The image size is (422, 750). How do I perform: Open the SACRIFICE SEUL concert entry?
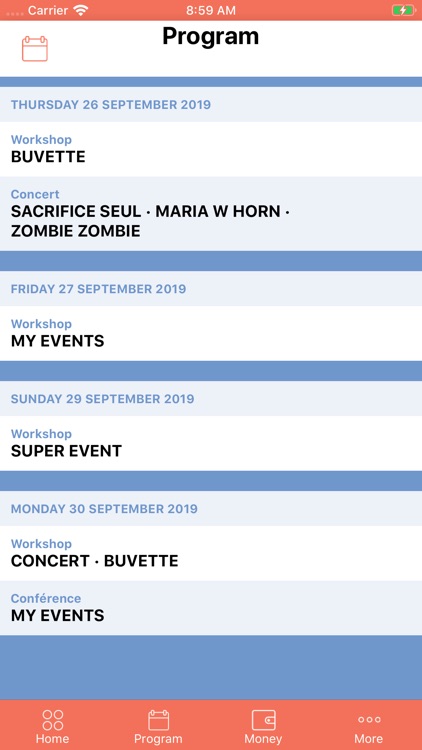[x=211, y=214]
